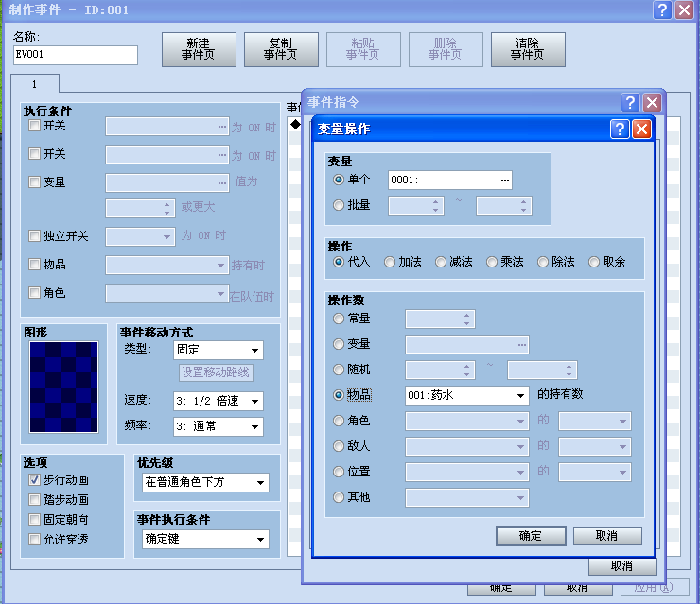The image size is (700, 604).
Task: Open 角色 condition dropdown in 执行条件
Action: 167,293
